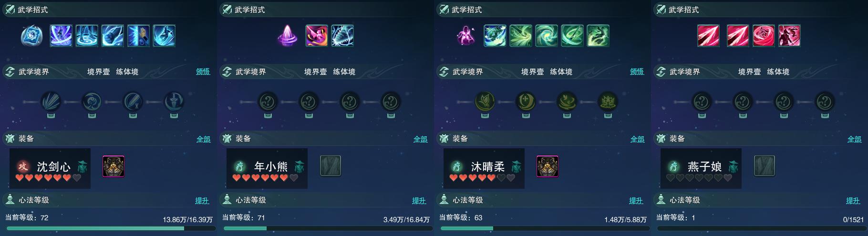Click 领悟 link in 沈剑心 panel
868x236 pixels.
[x=203, y=72]
